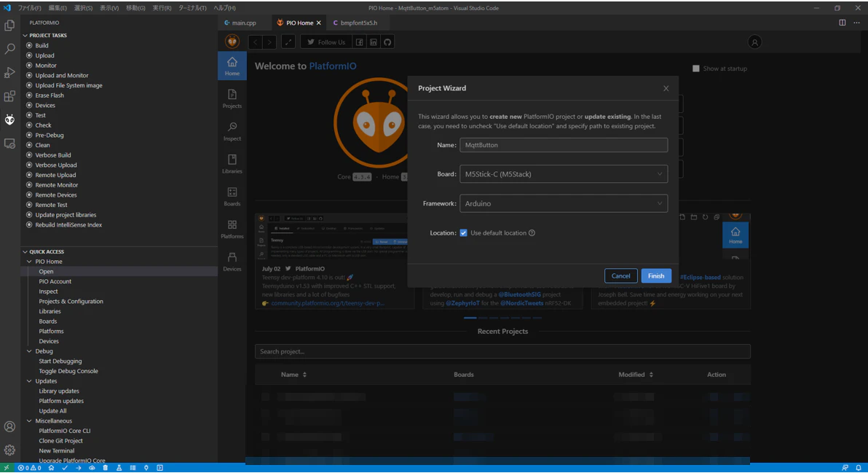Click the serial monitor plug icon in the status bar
The width and height of the screenshot is (868, 473).
pyautogui.click(x=146, y=468)
